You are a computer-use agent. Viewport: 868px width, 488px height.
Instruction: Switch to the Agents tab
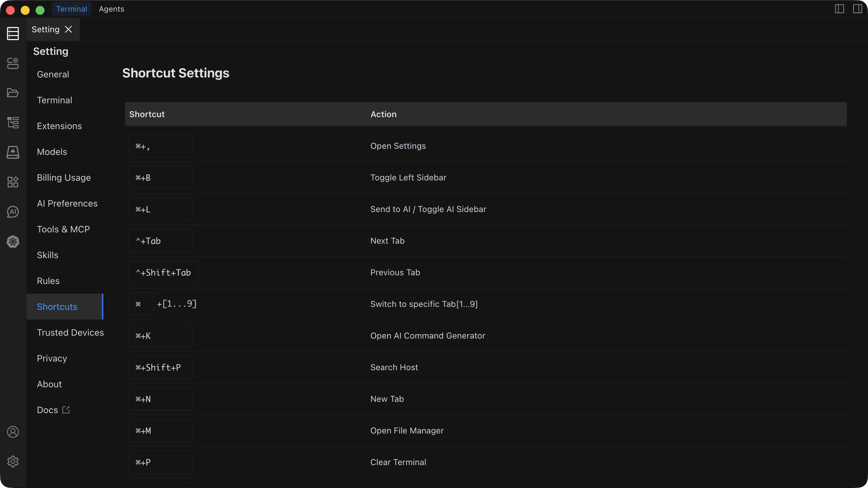click(x=111, y=9)
